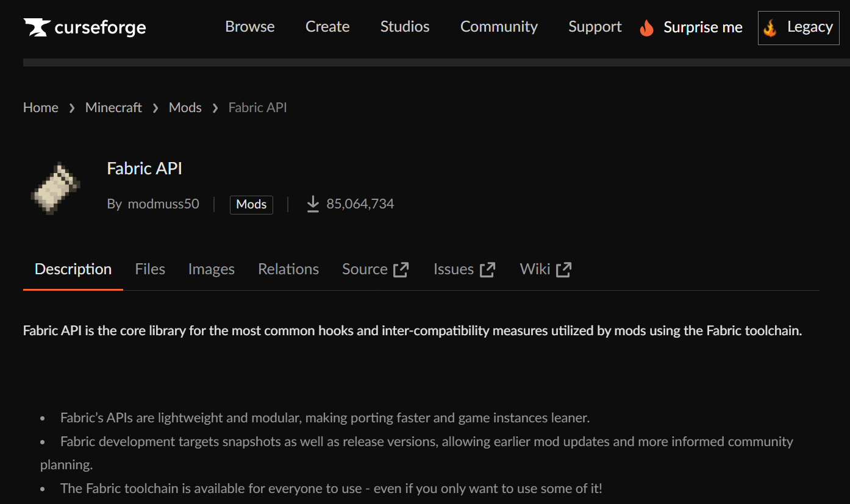This screenshot has width=850, height=504.
Task: Click the Fabric API mod thumbnail
Action: tap(54, 188)
